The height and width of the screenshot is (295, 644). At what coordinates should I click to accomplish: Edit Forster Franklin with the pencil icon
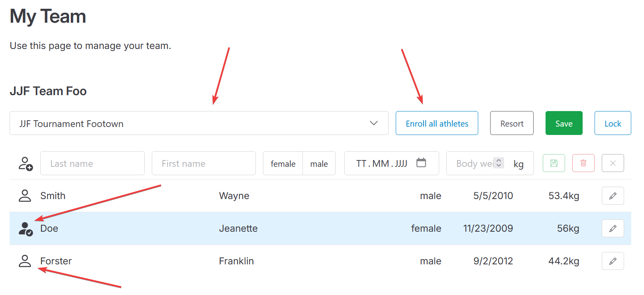point(613,261)
